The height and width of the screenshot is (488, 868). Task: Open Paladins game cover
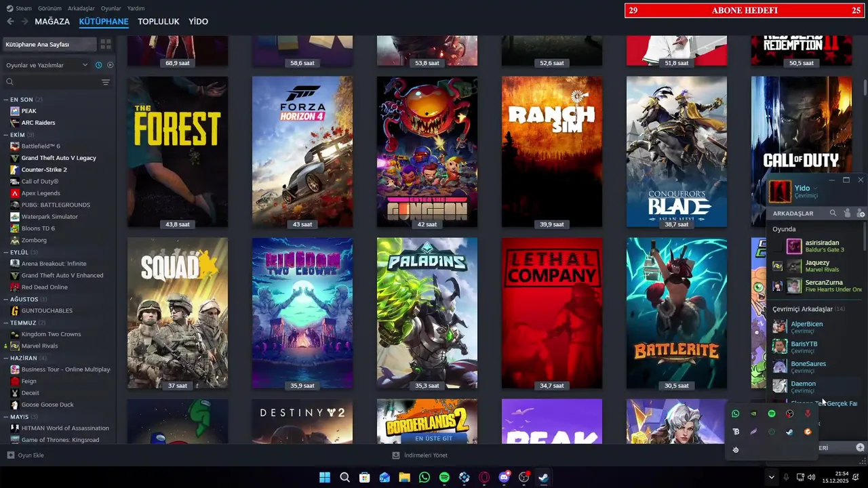pyautogui.click(x=427, y=313)
